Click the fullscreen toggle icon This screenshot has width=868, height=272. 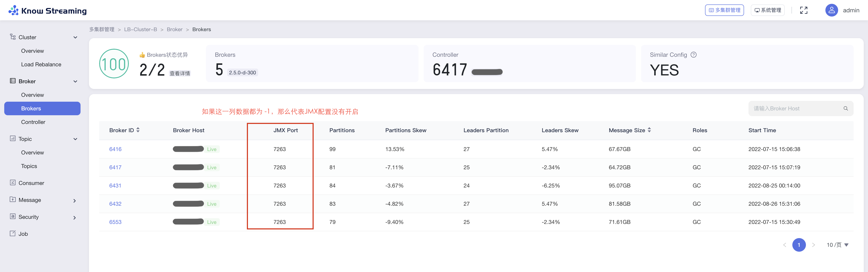click(x=804, y=10)
